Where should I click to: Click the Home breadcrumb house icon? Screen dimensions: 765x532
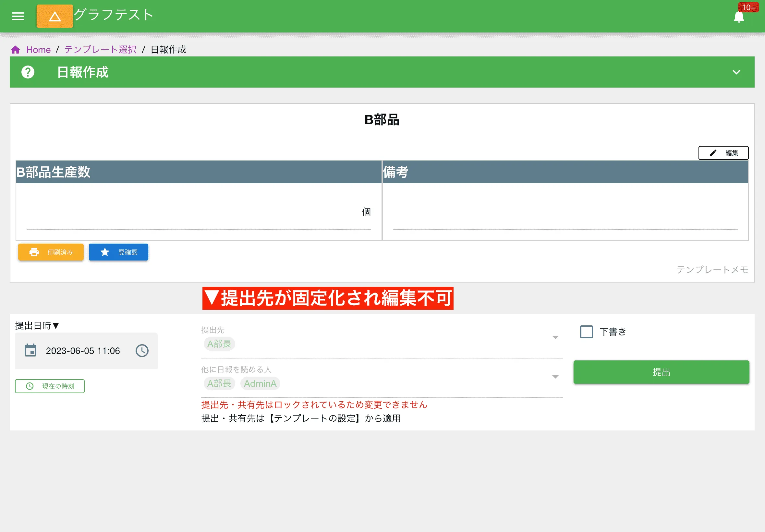point(16,49)
